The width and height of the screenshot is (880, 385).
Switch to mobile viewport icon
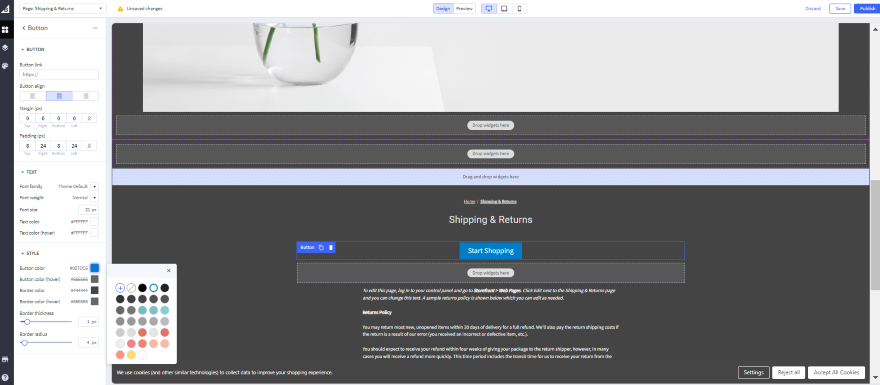point(519,8)
